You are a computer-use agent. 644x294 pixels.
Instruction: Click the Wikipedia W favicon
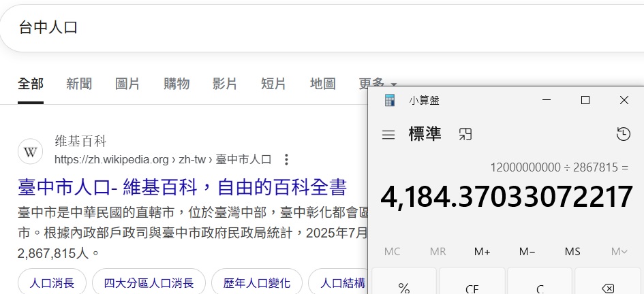click(31, 152)
